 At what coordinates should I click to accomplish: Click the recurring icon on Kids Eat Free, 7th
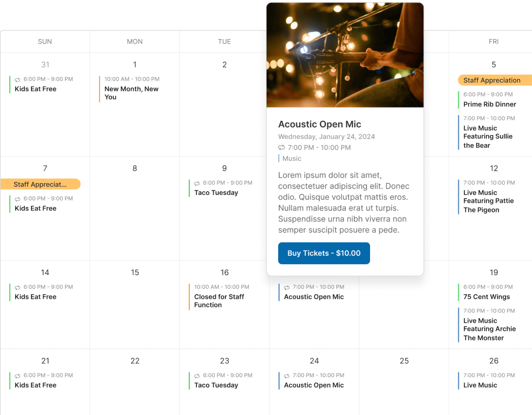pyautogui.click(x=18, y=199)
